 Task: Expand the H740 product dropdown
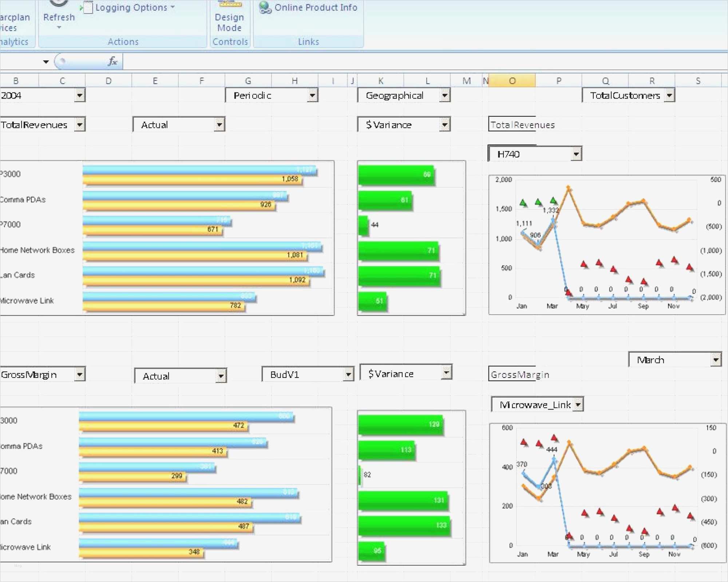(x=576, y=154)
